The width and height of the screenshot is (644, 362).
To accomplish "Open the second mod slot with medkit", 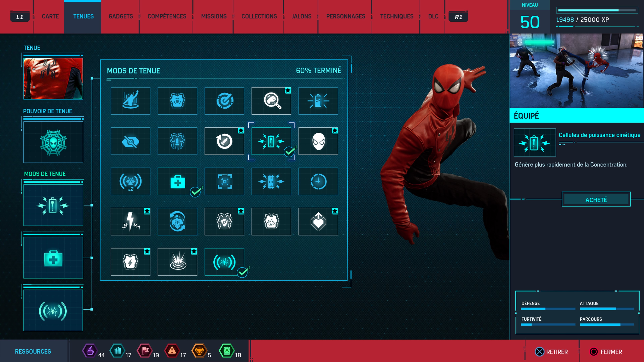I will (x=53, y=258).
